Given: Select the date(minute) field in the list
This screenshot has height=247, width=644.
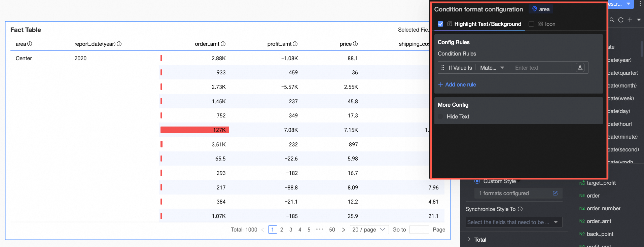Looking at the screenshot, I should pos(623,137).
